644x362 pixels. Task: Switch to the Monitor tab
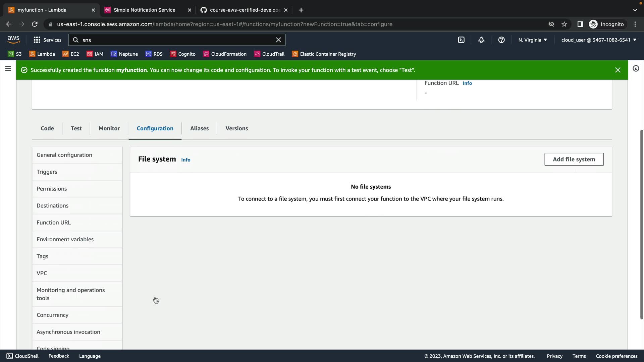pos(109,128)
